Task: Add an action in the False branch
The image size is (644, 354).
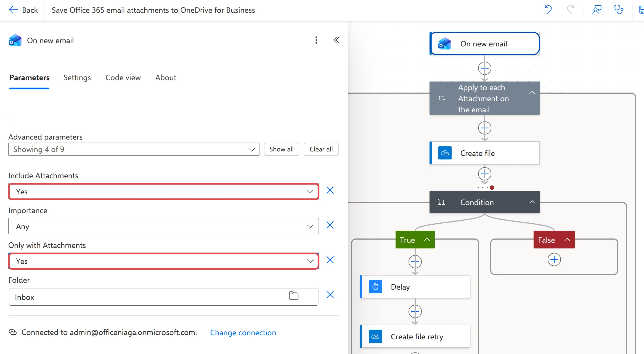Action: 554,259
